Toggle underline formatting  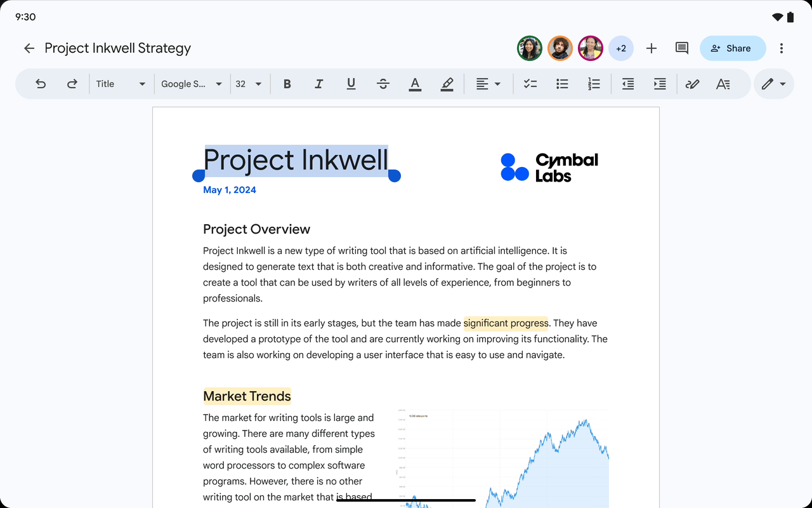pyautogui.click(x=351, y=83)
